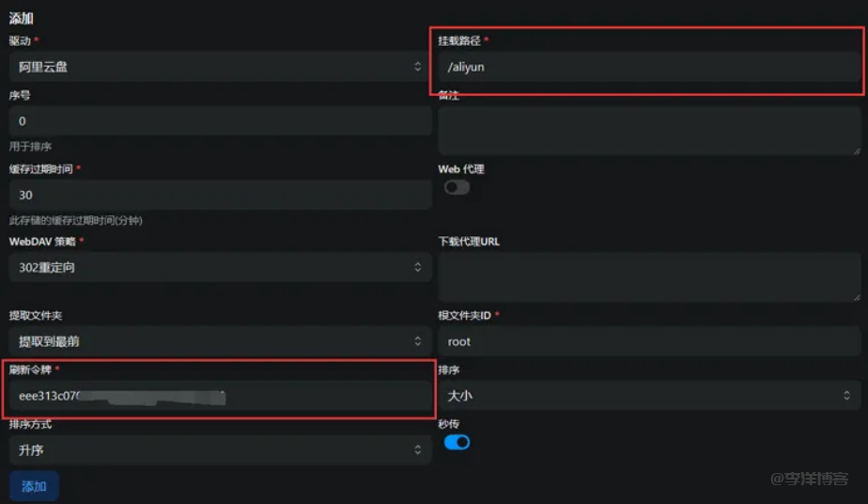Click the 刷新令牌 field label
This screenshot has width=868, height=504.
[x=30, y=370]
